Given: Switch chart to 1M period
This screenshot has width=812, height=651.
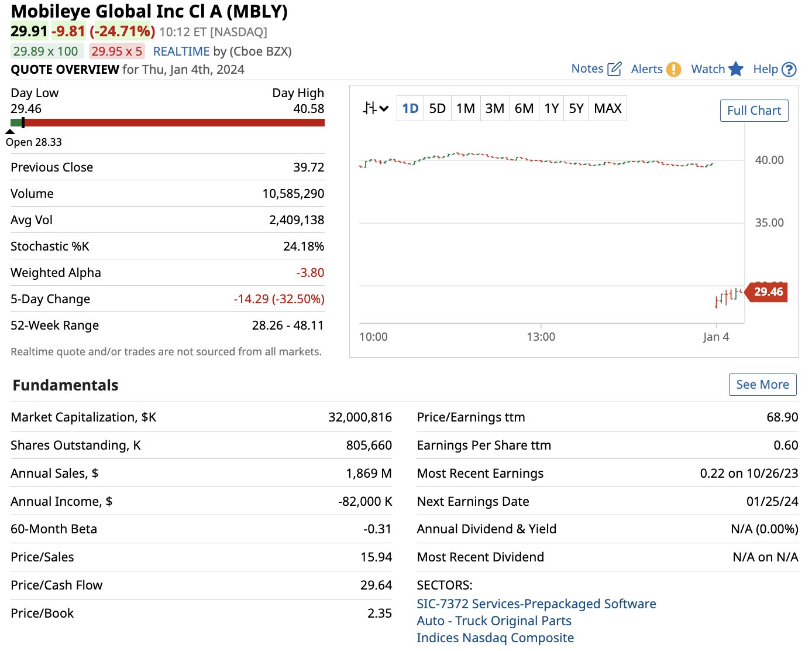Looking at the screenshot, I should [466, 108].
